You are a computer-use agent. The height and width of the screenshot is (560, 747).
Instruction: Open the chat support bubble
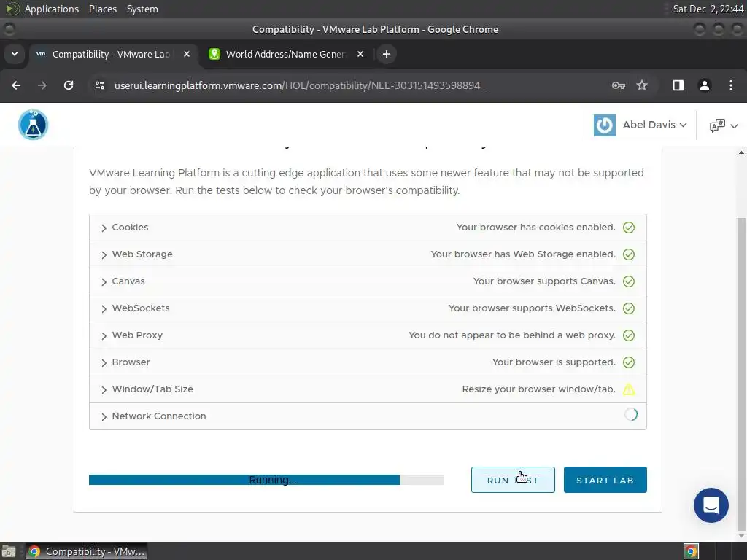[711, 505]
